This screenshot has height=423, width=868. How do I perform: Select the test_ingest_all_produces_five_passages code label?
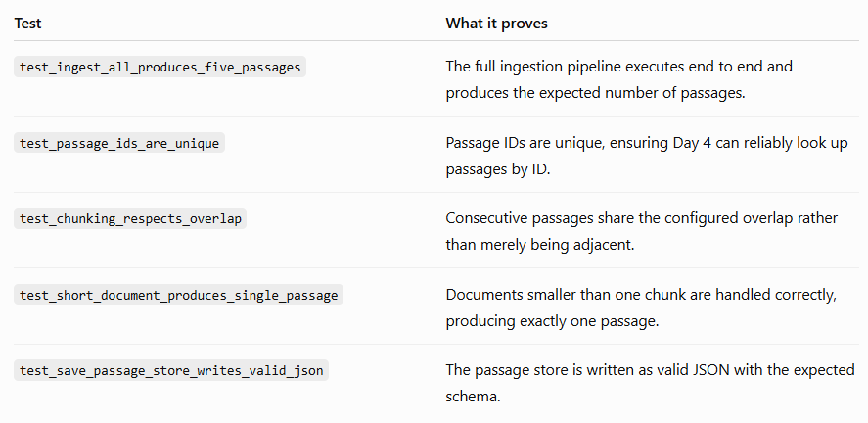[160, 67]
